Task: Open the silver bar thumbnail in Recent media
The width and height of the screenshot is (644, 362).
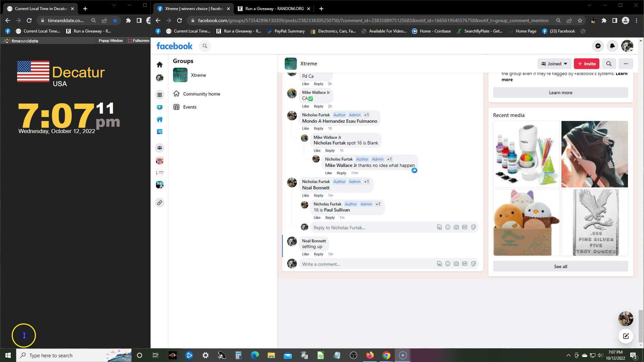Action: (594, 223)
